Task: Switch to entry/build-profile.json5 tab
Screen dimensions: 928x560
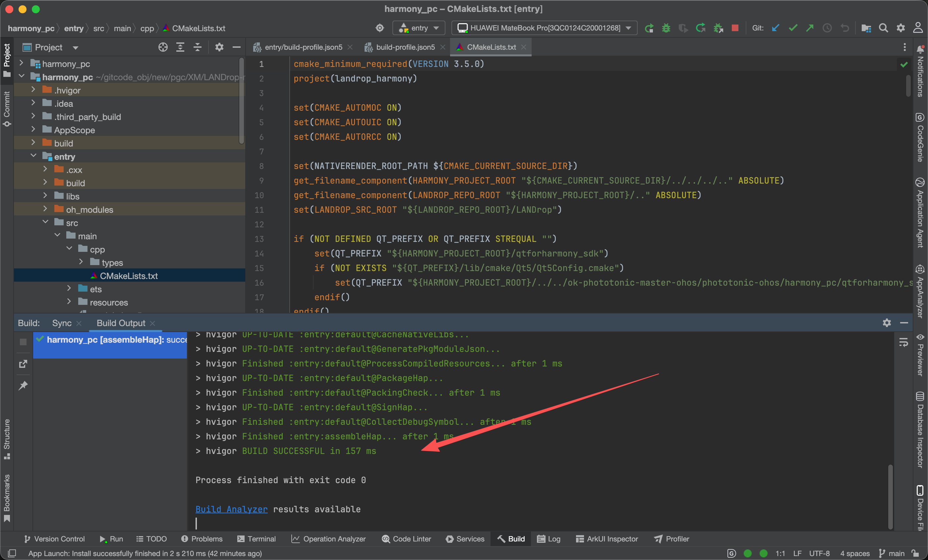Action: 303,47
